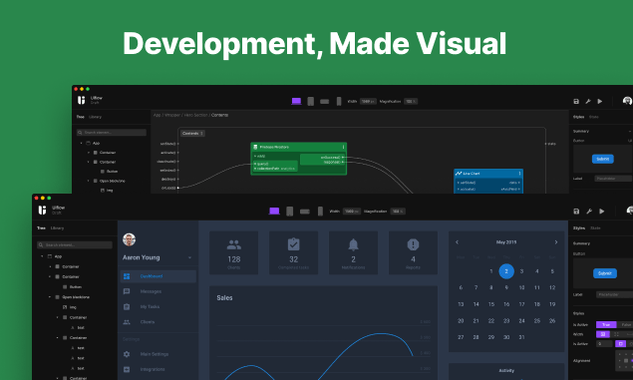Image resolution: width=633 pixels, height=380 pixels.
Task: Select portrait phone preview in back window
Action: click(339, 101)
